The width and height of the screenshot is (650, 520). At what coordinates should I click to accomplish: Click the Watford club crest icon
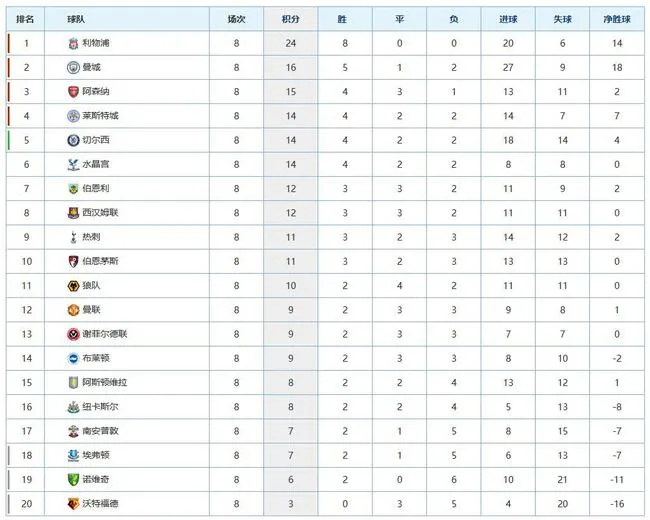pos(73,504)
